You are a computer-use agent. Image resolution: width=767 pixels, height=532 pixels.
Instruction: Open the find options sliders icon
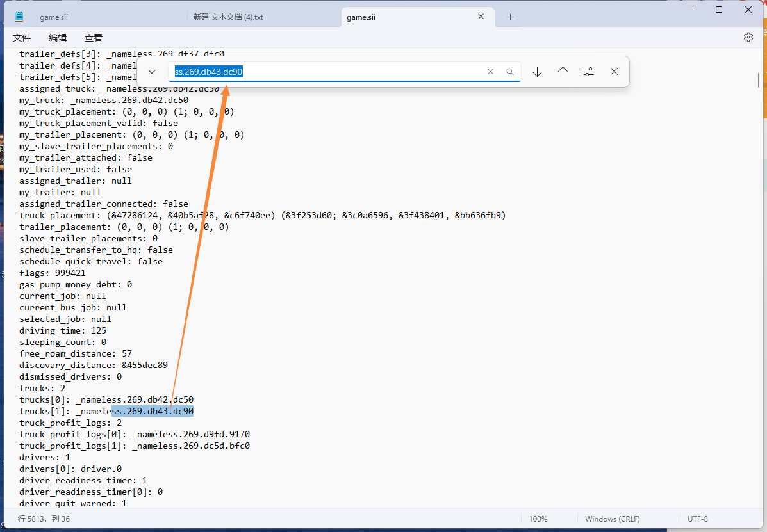pos(589,72)
